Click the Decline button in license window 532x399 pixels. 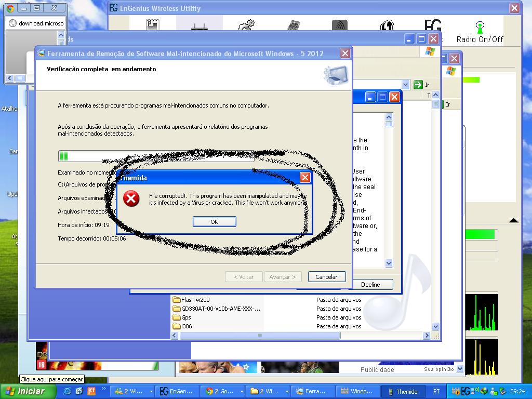point(370,284)
